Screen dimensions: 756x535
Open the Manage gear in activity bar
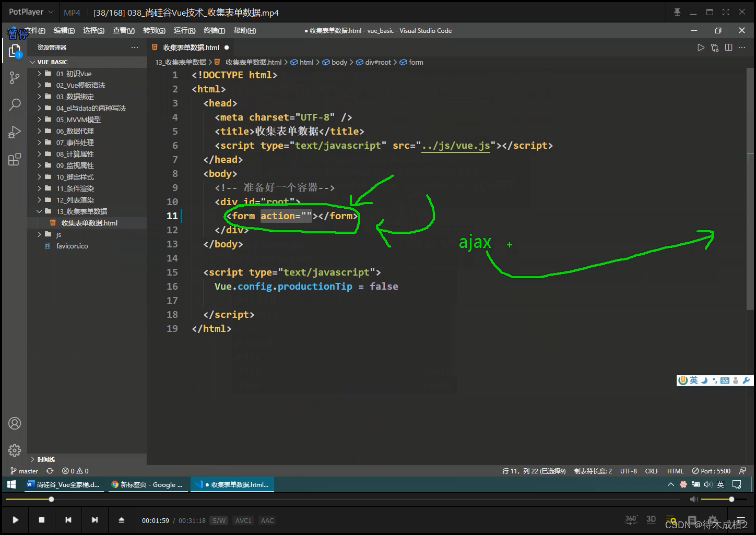[x=15, y=450]
